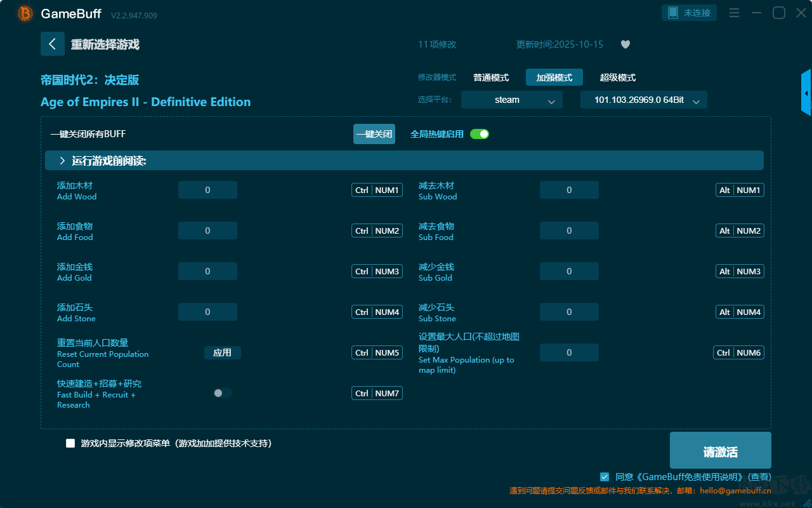Click the Add Wood value field
812x508 pixels.
[207, 190]
